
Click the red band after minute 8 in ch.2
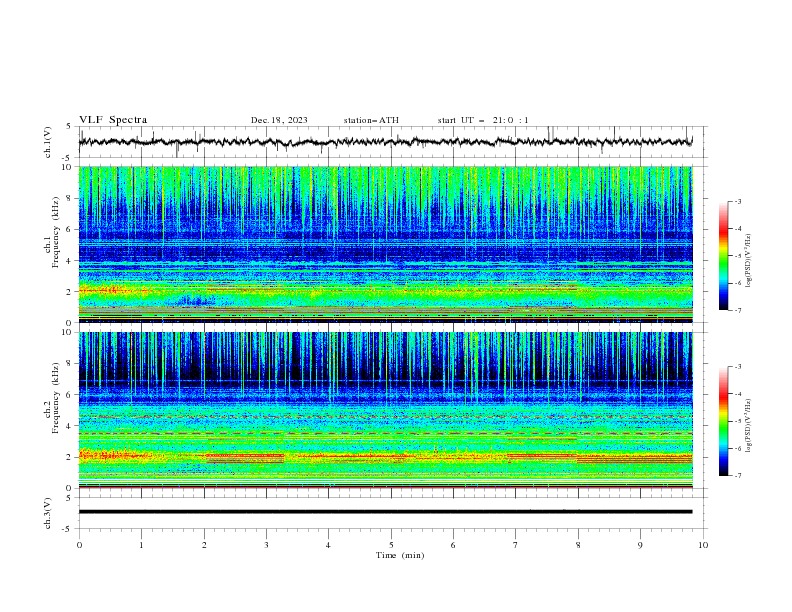point(634,459)
